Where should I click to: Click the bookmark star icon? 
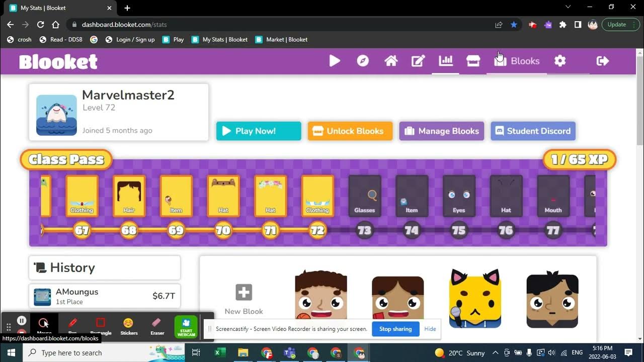(x=514, y=24)
